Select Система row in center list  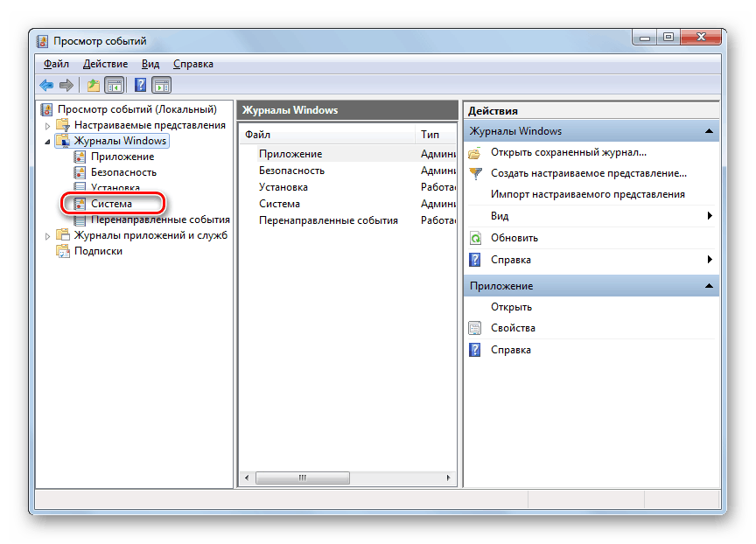pos(347,204)
